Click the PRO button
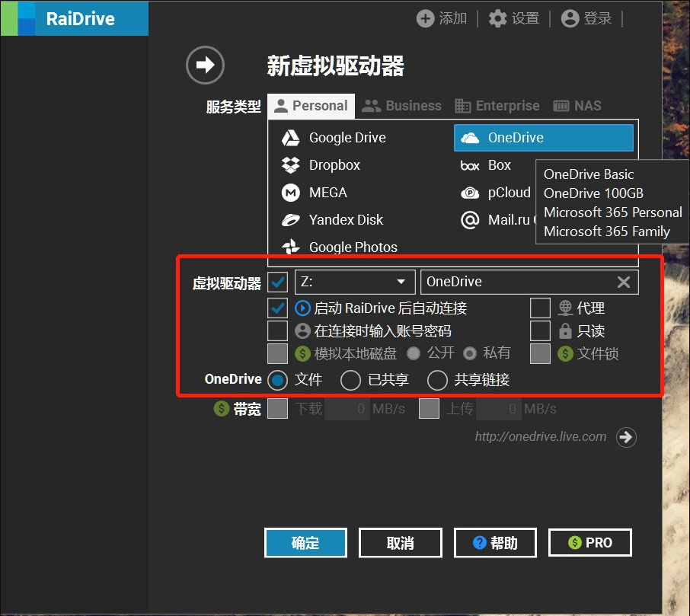690x616 pixels. point(590,542)
